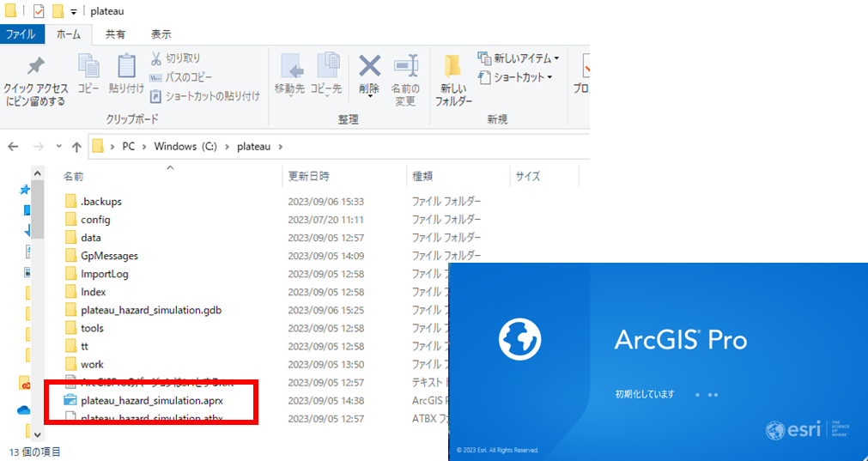Click the OneDrive cloud icon in navigation pane
The image size is (868, 461).
tap(25, 409)
